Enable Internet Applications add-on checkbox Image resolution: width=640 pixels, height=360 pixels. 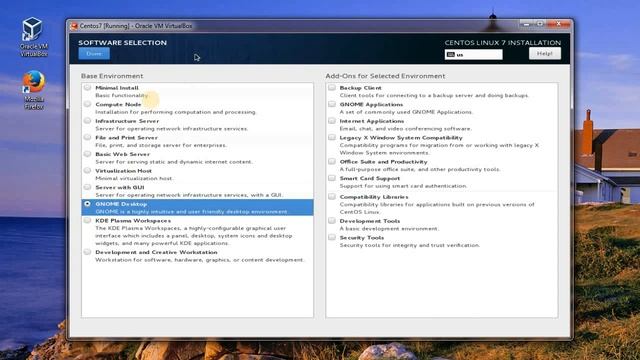[x=332, y=121]
